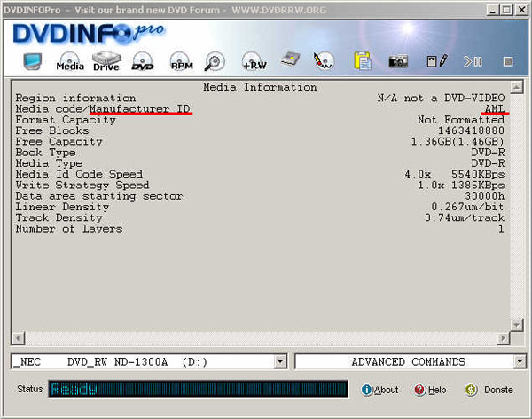Select the 'Track Density' label
532x419 pixels.
(x=59, y=217)
